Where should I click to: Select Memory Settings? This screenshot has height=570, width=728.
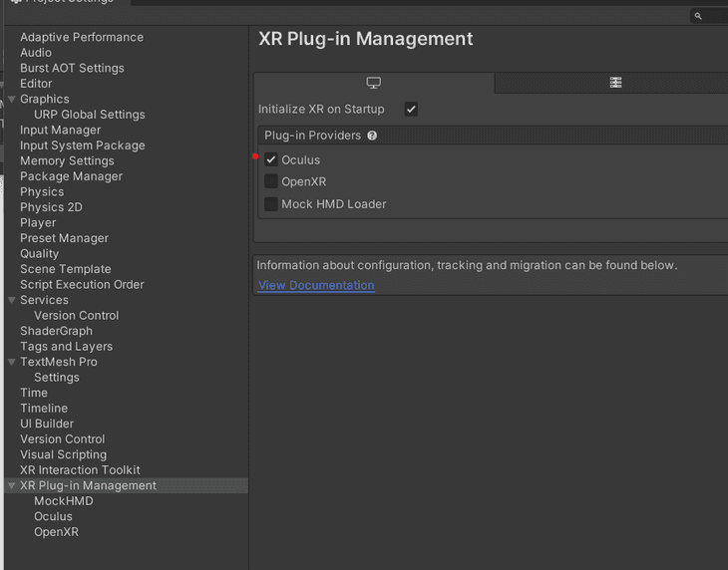pos(67,161)
